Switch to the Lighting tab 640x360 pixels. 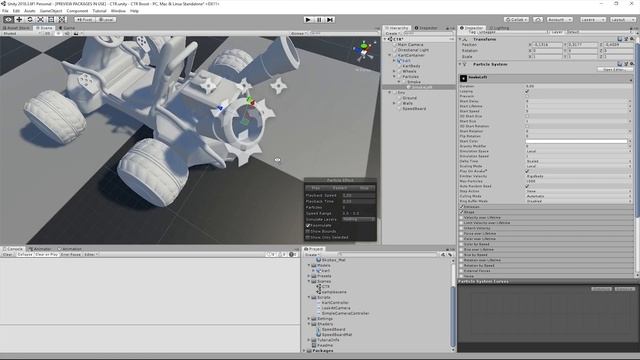(x=499, y=28)
